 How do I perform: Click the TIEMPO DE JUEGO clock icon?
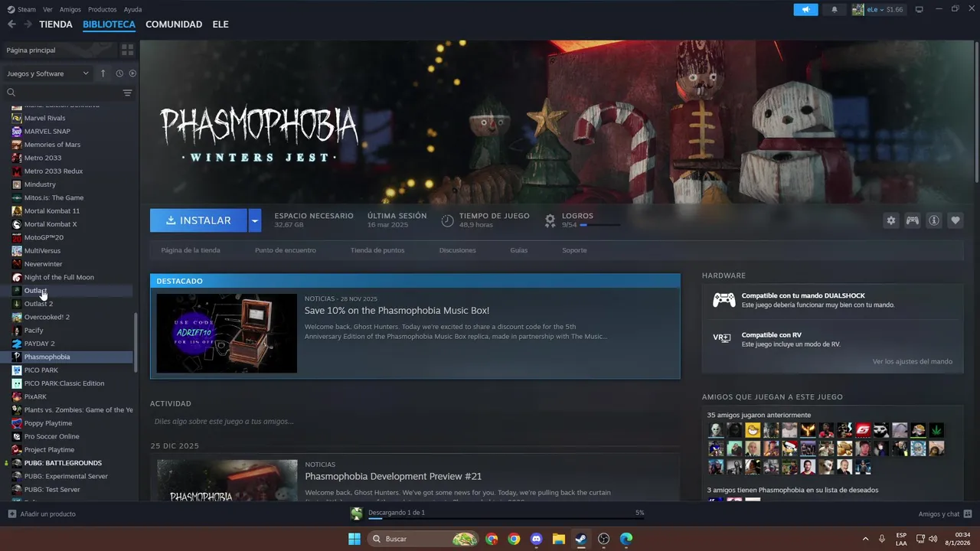coord(448,220)
